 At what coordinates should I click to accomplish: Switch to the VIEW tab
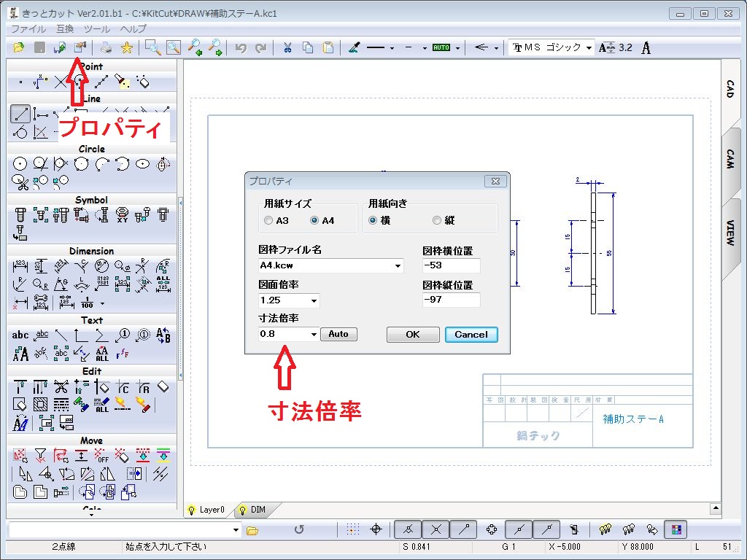pyautogui.click(x=730, y=233)
